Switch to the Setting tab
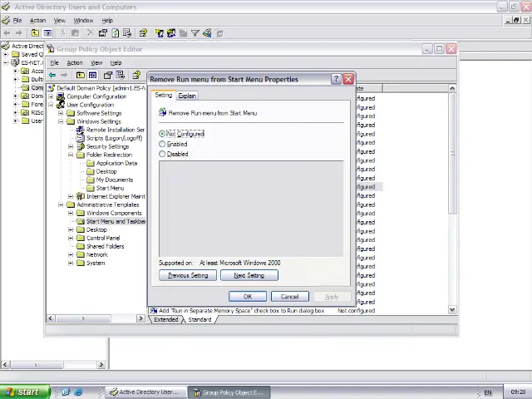The height and width of the screenshot is (399, 532). [164, 95]
